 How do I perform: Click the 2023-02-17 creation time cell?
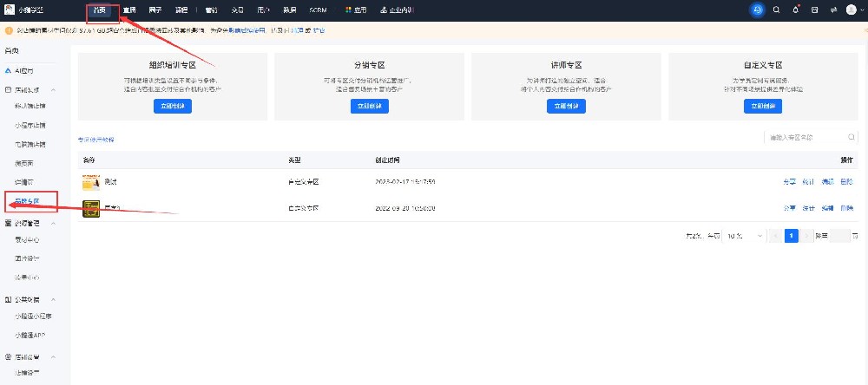point(405,181)
